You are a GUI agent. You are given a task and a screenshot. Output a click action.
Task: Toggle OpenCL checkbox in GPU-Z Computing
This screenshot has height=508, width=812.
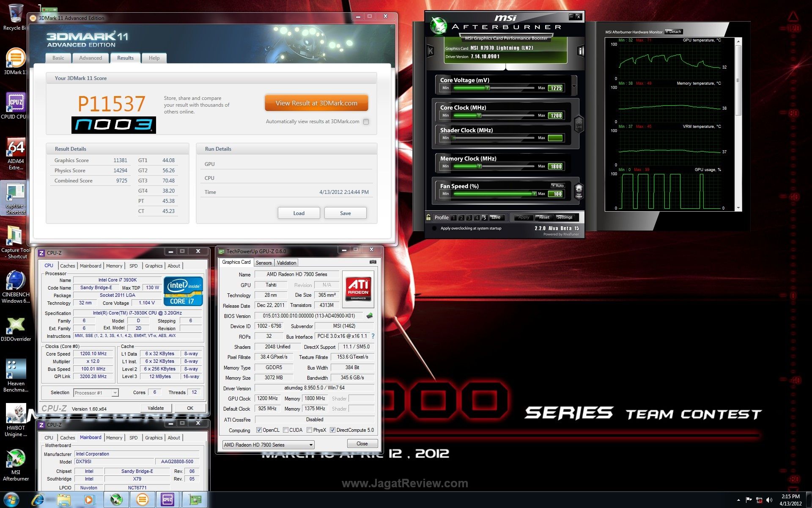pos(258,431)
